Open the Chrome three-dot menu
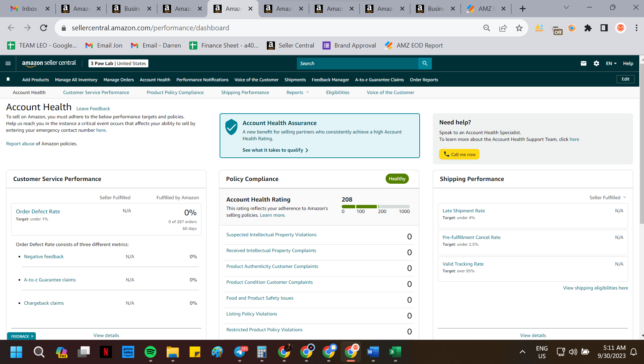This screenshot has height=364, width=644. click(x=636, y=28)
